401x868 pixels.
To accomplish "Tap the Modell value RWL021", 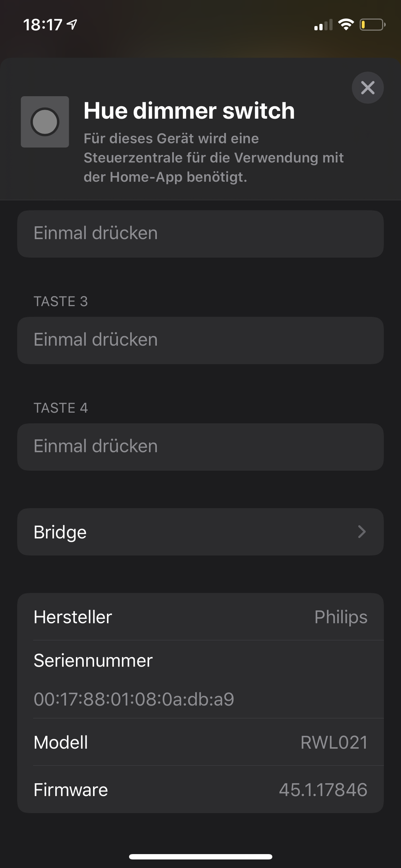I will tap(334, 742).
